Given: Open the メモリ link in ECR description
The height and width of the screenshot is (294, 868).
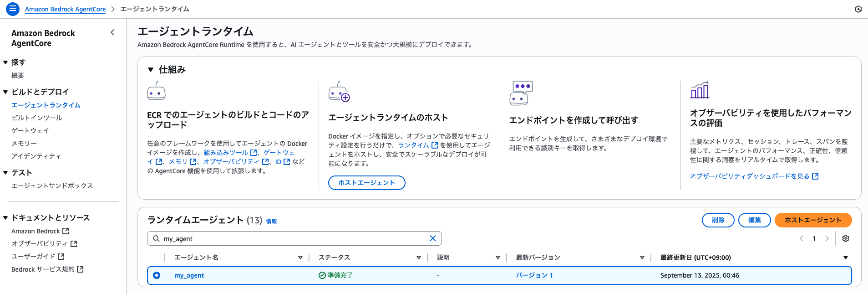Looking at the screenshot, I should [x=183, y=162].
